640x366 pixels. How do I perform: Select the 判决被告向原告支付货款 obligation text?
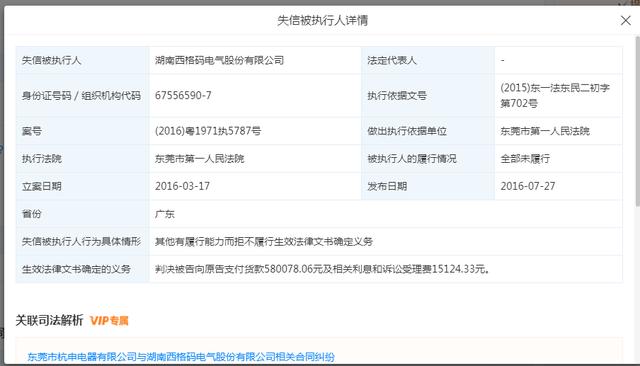tap(322, 269)
